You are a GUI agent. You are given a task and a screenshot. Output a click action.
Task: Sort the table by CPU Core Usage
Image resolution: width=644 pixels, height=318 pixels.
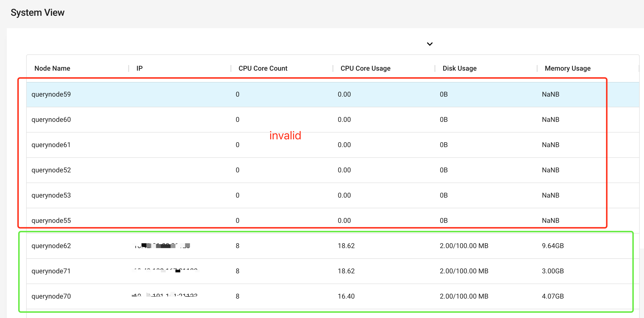click(365, 68)
